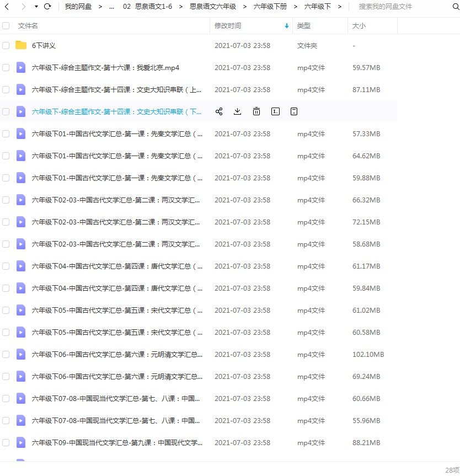This screenshot has width=460, height=476.
Task: Click the magnifier search icon
Action: click(x=456, y=7)
